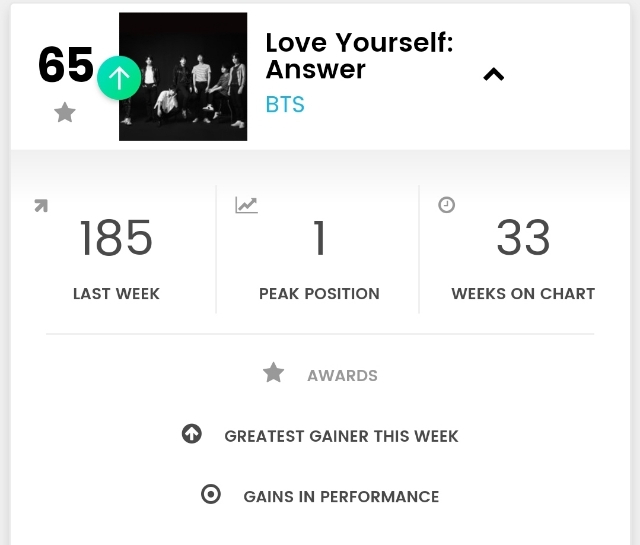Click the green upward arrow badge
The image size is (640, 545).
tap(119, 78)
